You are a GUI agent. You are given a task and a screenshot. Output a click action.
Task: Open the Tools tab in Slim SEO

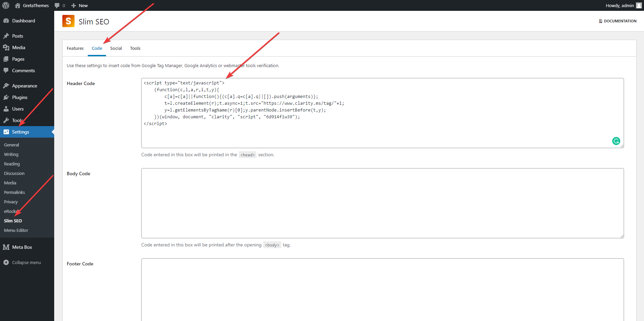click(x=135, y=48)
